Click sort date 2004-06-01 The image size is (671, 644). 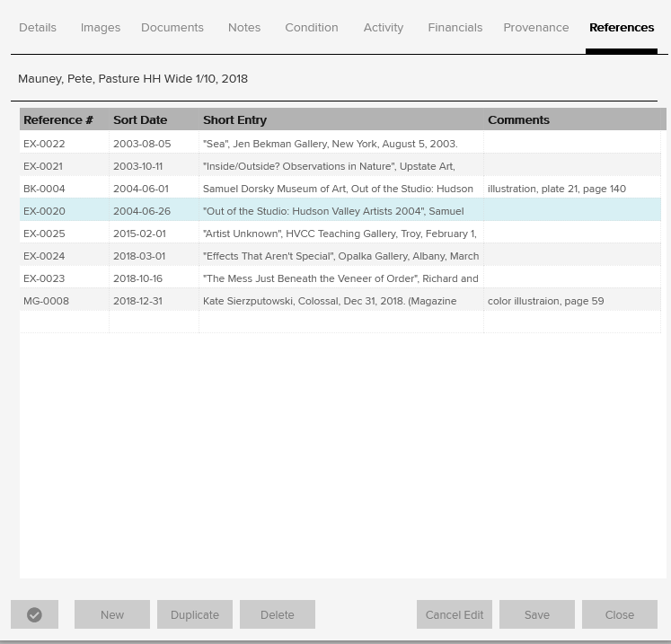(x=141, y=189)
